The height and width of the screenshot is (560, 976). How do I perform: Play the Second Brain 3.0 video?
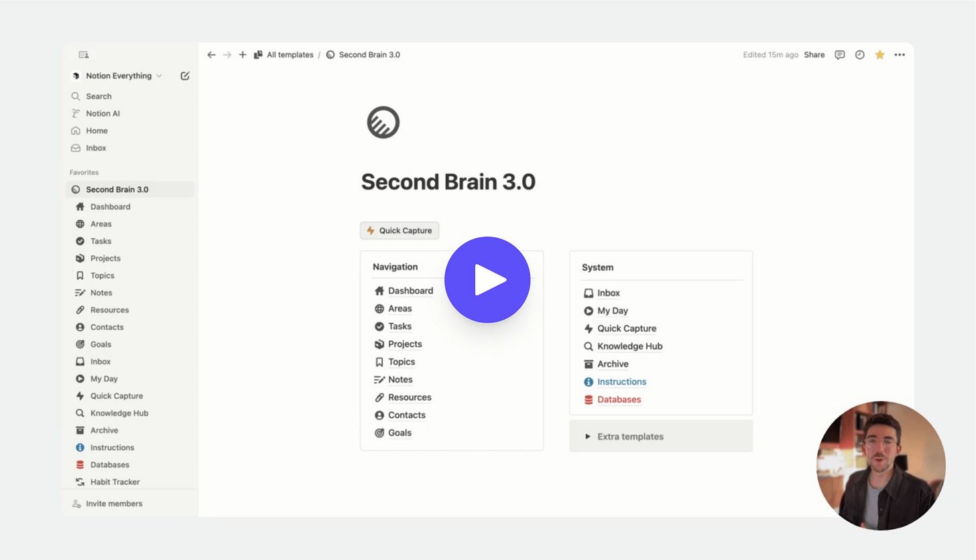click(x=487, y=279)
